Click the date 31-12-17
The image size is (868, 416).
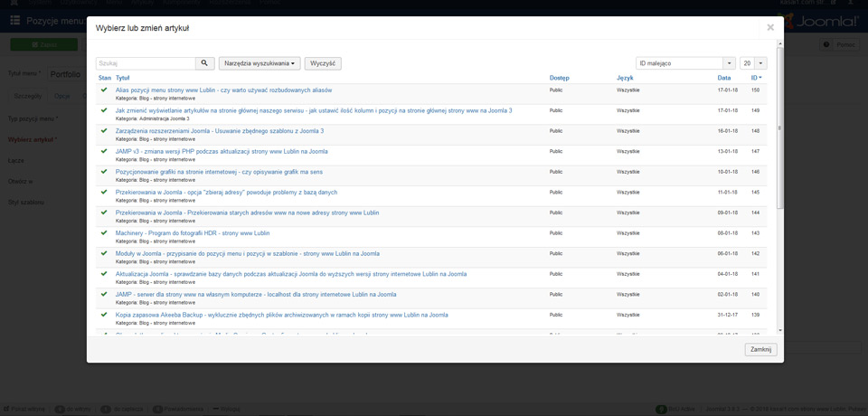pos(727,315)
